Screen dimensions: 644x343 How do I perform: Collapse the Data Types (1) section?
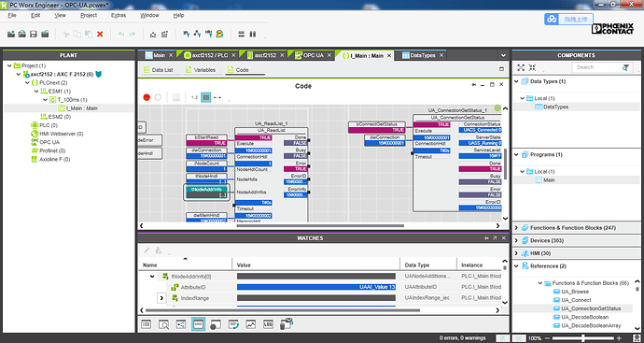pyautogui.click(x=517, y=81)
